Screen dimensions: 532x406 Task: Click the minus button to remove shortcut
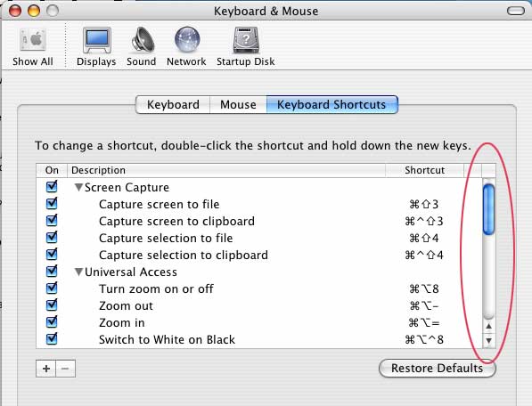click(65, 369)
